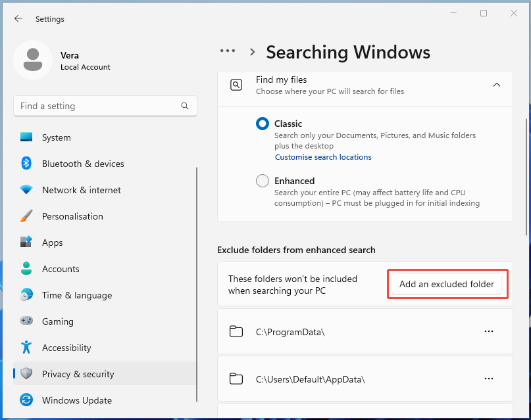Open Apps settings from the sidebar
The width and height of the screenshot is (531, 420).
[57, 243]
